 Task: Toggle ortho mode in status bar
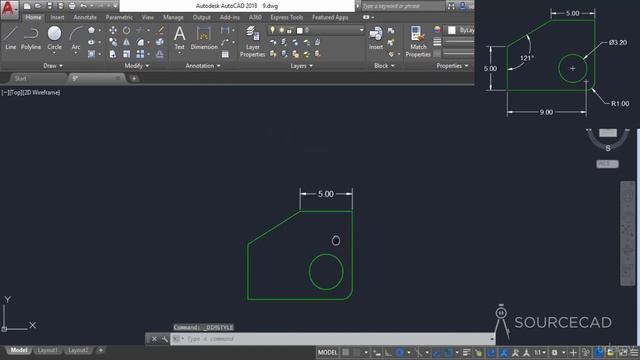tap(388, 353)
